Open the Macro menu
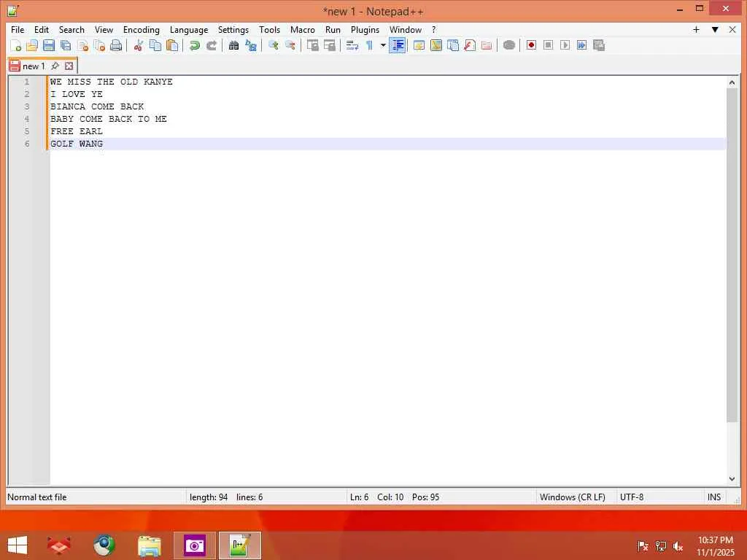The width and height of the screenshot is (747, 560). point(303,29)
